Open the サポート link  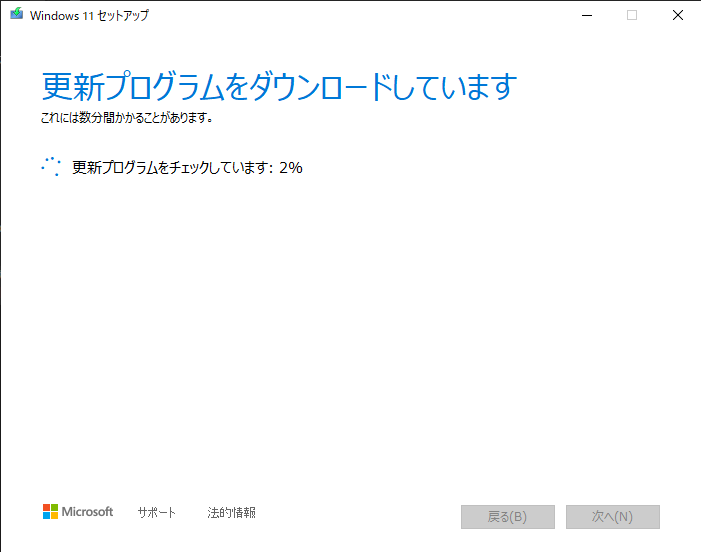[156, 512]
